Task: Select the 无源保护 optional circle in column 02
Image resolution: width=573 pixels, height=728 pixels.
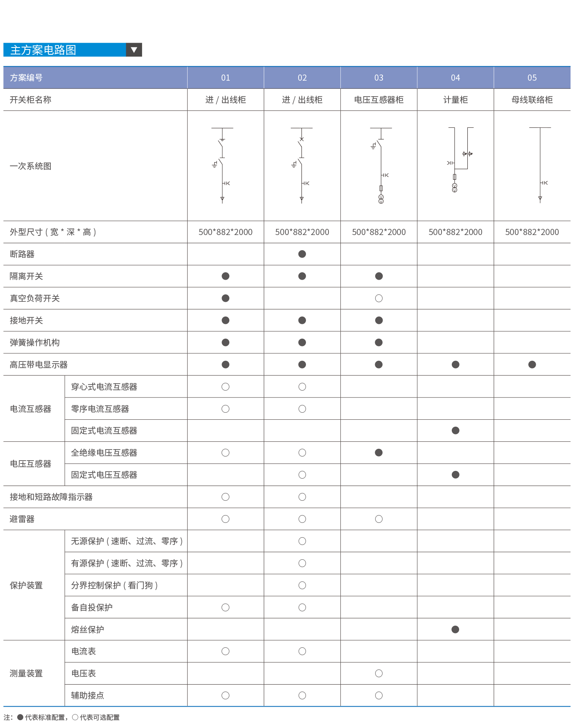Action: 302,541
